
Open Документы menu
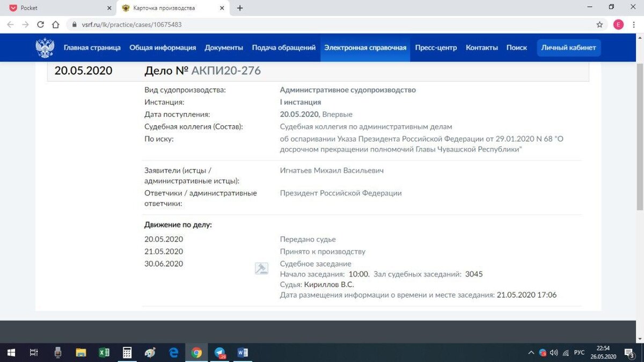(x=224, y=48)
